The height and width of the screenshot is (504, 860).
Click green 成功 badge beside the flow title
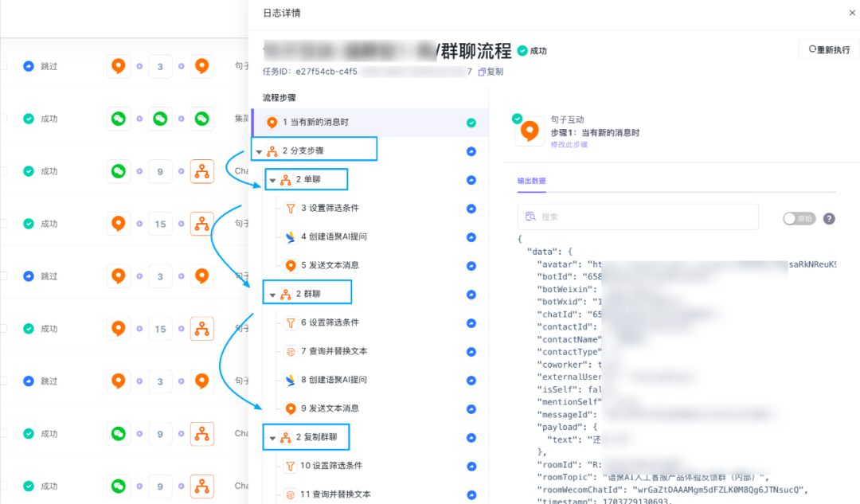tap(533, 51)
